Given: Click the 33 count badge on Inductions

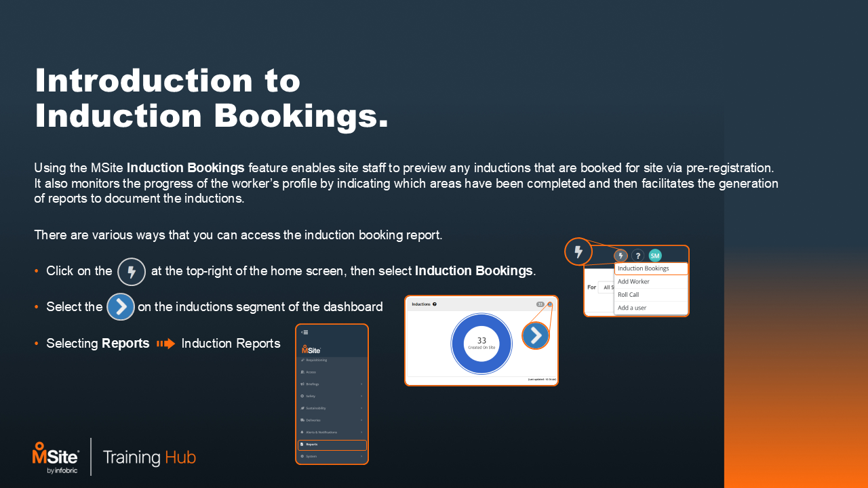Looking at the screenshot, I should coord(540,304).
